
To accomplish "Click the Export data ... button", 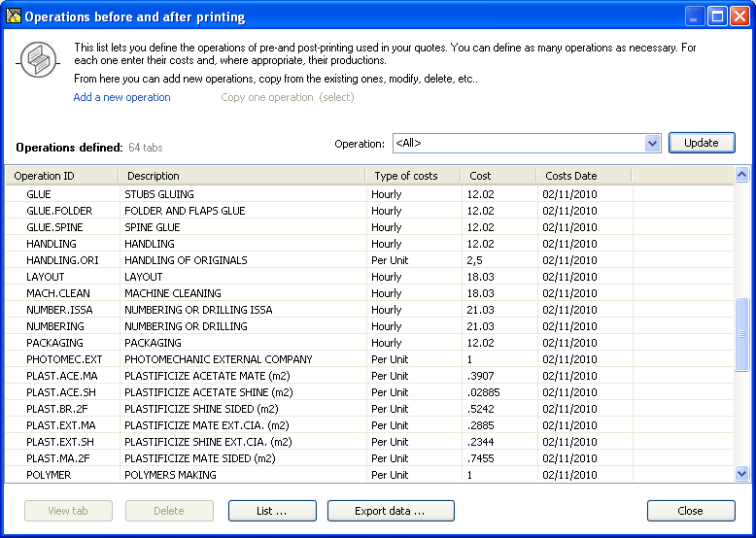I will [391, 511].
